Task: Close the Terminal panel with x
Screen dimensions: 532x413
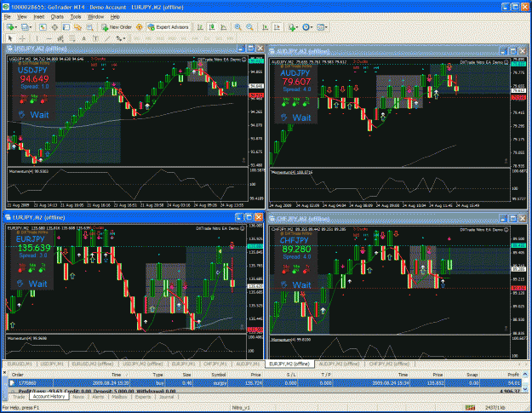Action: pos(5,372)
